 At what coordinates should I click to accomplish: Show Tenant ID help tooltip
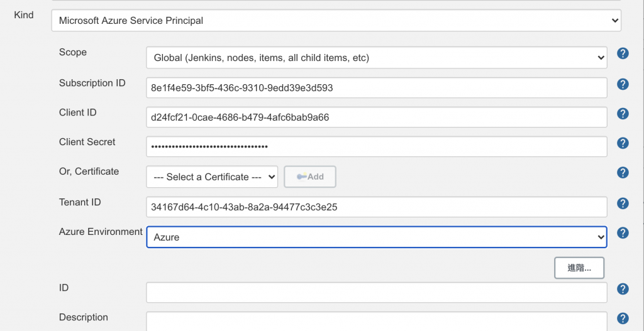[623, 203]
